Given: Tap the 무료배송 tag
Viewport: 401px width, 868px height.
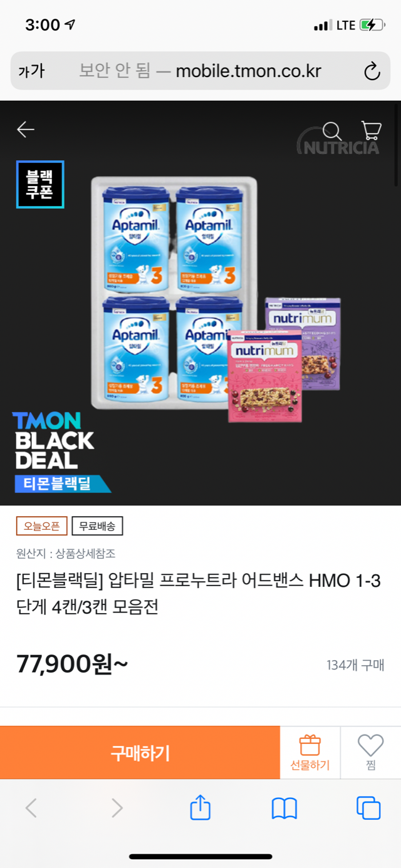Looking at the screenshot, I should coord(97,526).
